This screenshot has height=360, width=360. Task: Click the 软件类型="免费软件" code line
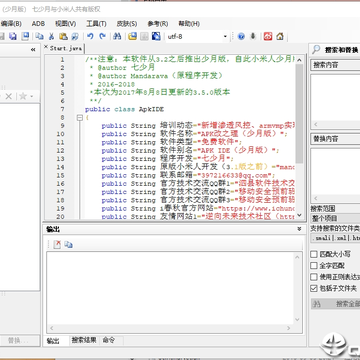tap(172, 142)
